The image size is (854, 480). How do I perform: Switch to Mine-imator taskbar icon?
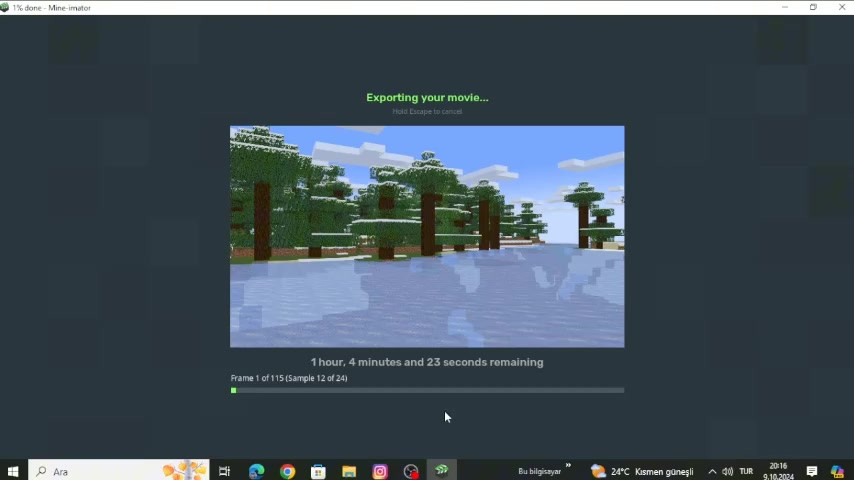point(442,471)
